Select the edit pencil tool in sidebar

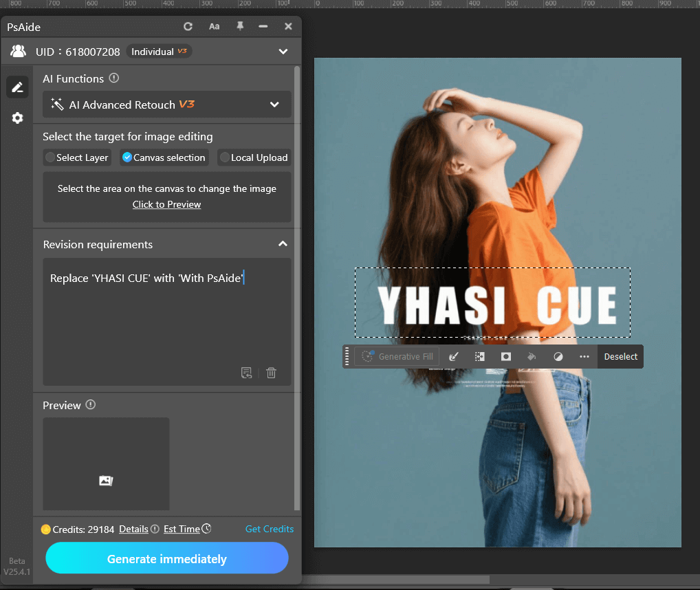click(x=17, y=87)
